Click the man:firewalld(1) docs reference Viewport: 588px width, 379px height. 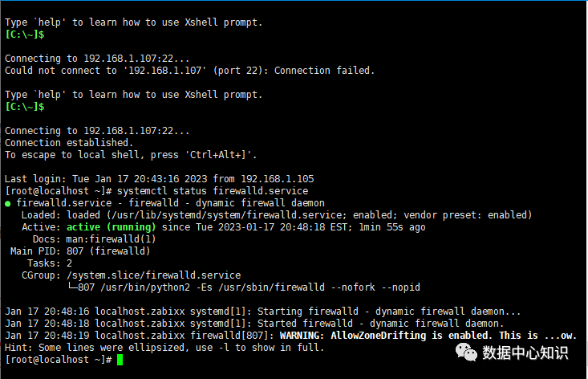click(x=111, y=239)
